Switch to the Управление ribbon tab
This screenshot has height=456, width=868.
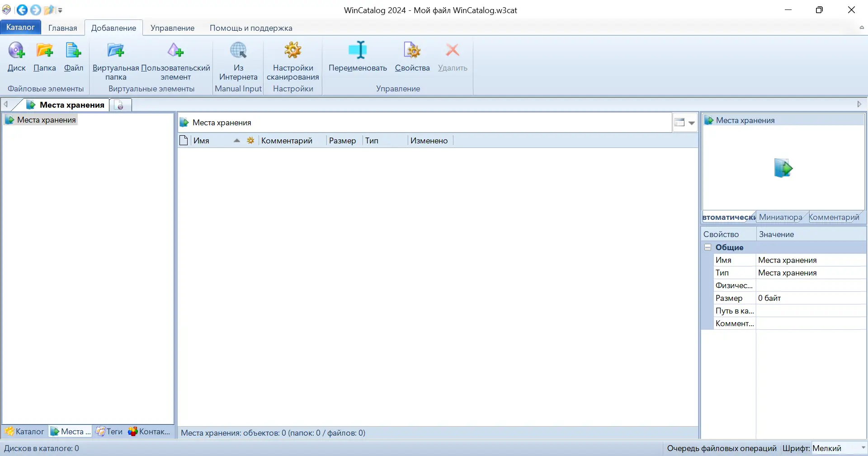(173, 28)
